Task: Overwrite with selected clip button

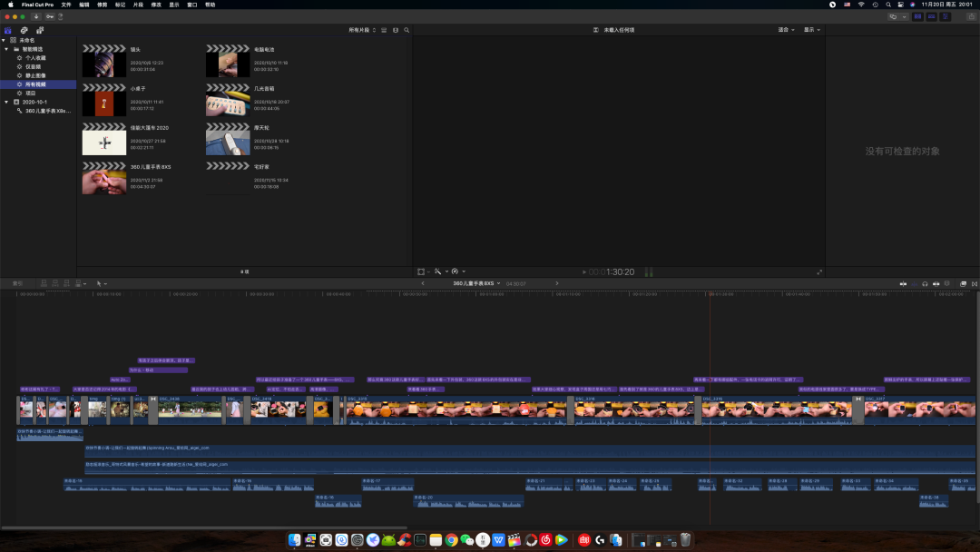Action: tap(80, 283)
